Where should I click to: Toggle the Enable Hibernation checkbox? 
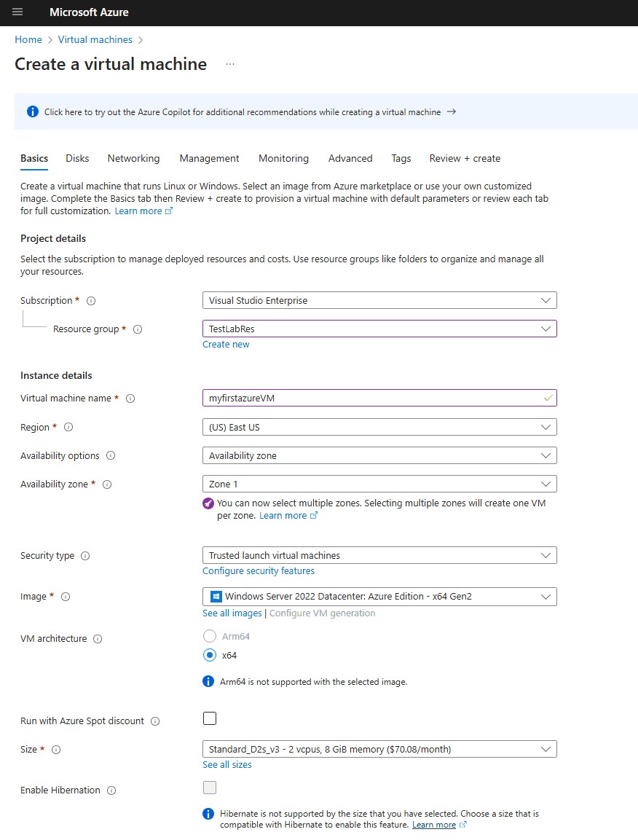click(210, 788)
